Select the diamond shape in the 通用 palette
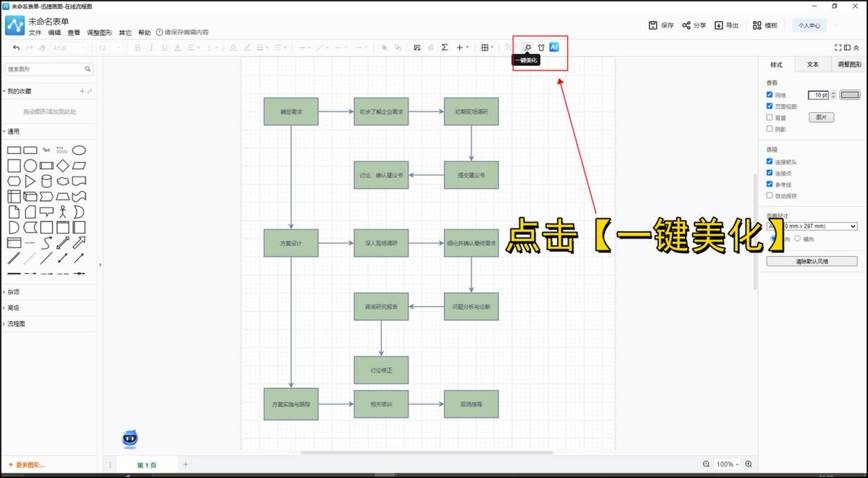The width and height of the screenshot is (868, 478). tap(63, 166)
